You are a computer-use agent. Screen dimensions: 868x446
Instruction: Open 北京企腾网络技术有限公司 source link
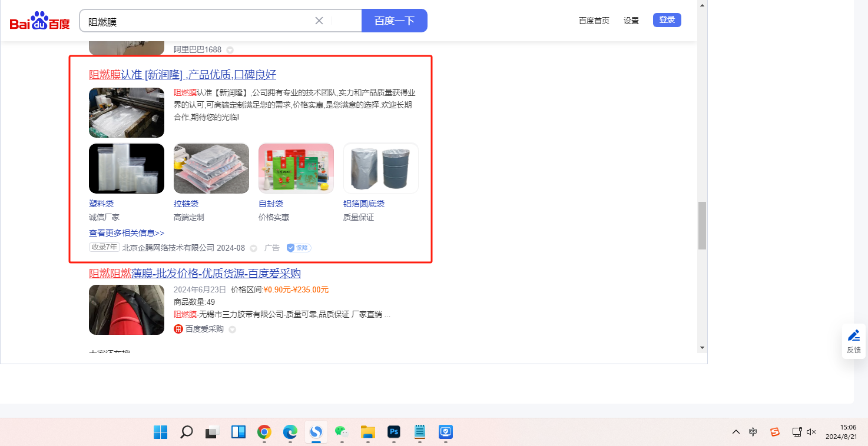(168, 248)
